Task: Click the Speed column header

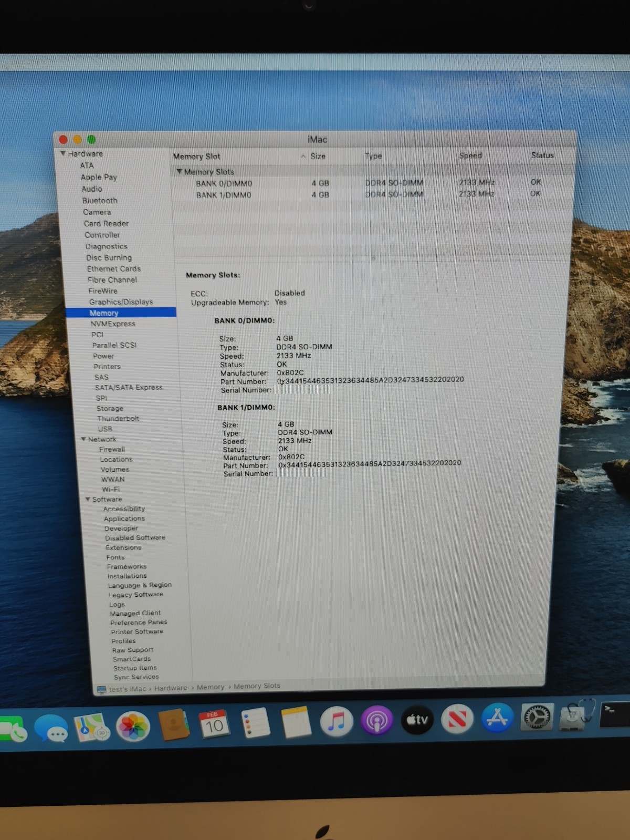Action: pyautogui.click(x=470, y=155)
